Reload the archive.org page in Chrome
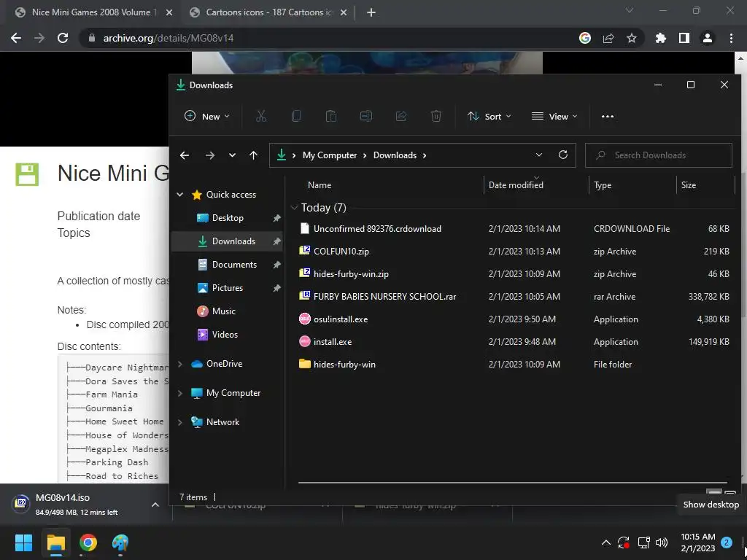 tap(63, 38)
